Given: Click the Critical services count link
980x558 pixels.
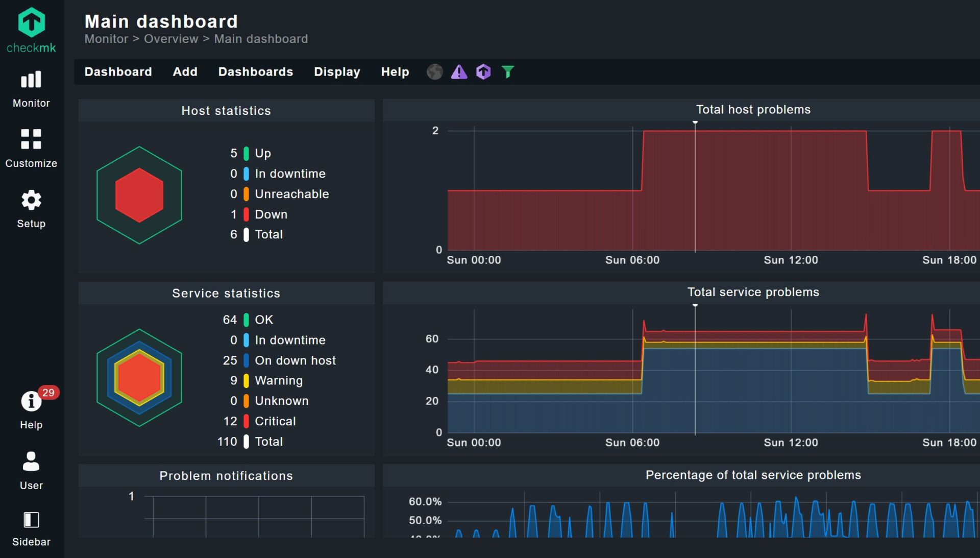Looking at the screenshot, I should 230,421.
